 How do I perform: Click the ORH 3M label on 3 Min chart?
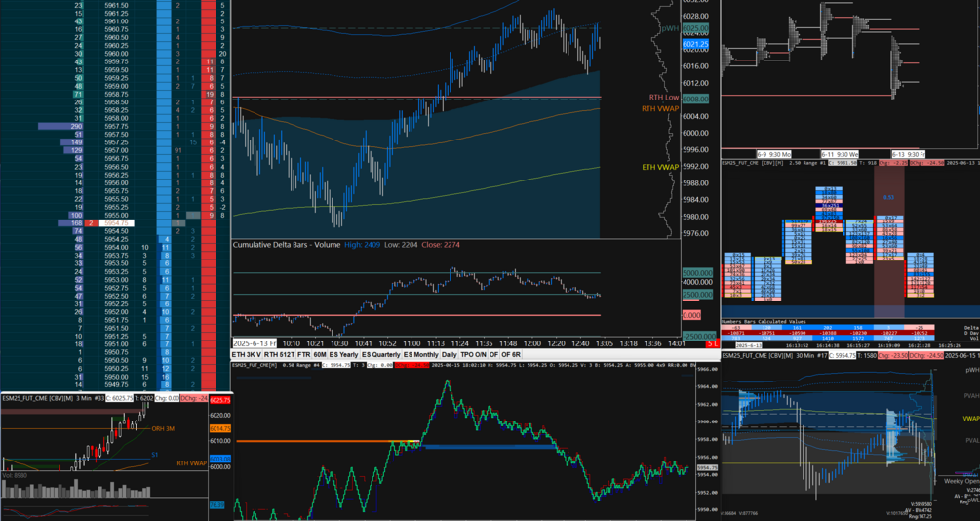click(x=163, y=428)
